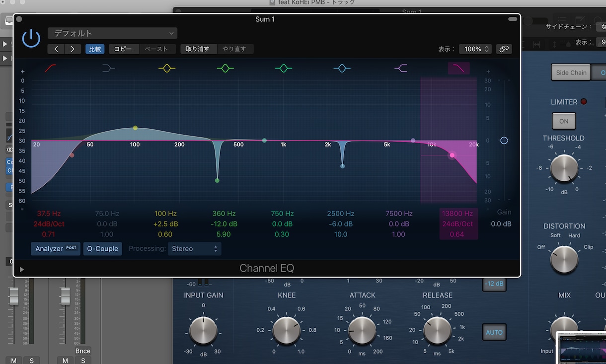Click the やり直す redo button
This screenshot has height=364, width=606.
234,49
